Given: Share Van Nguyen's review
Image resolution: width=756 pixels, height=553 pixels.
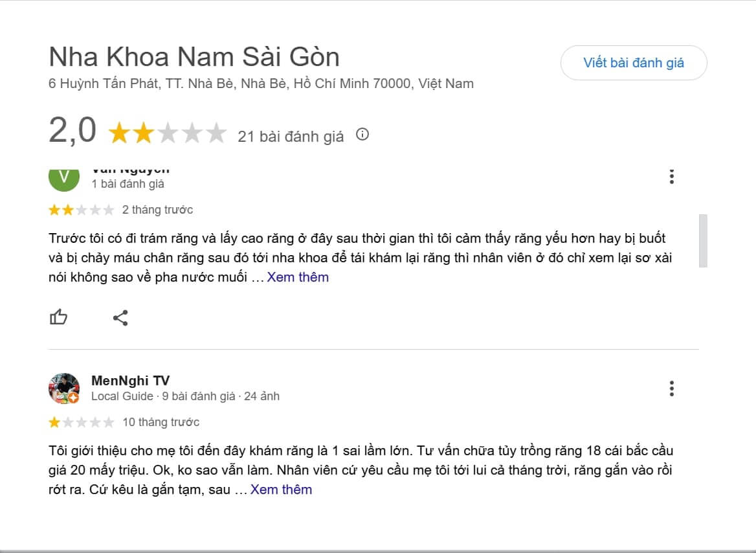Looking at the screenshot, I should tap(120, 317).
